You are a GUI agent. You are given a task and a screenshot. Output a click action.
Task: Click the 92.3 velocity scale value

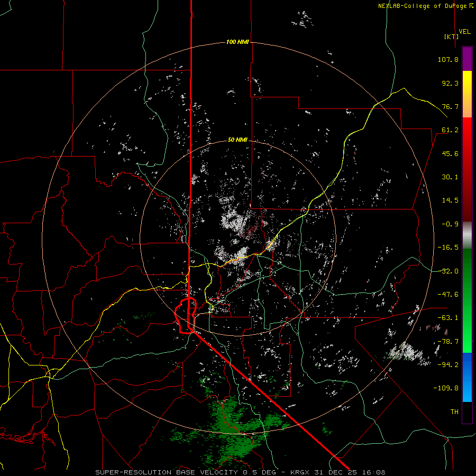click(x=450, y=83)
